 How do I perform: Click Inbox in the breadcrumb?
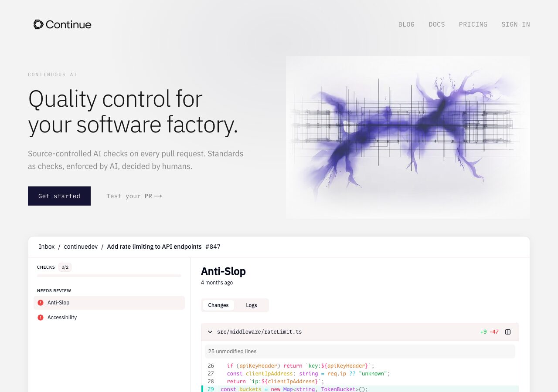coord(47,247)
